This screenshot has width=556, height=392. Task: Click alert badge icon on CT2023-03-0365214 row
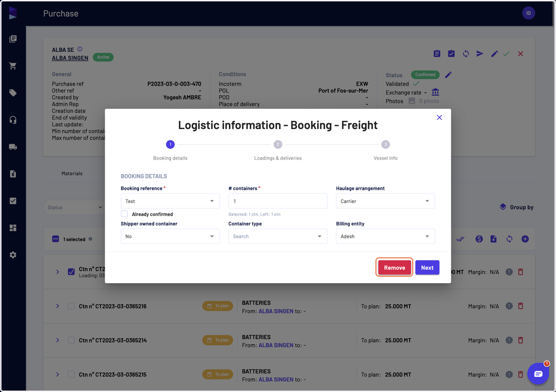[509, 340]
